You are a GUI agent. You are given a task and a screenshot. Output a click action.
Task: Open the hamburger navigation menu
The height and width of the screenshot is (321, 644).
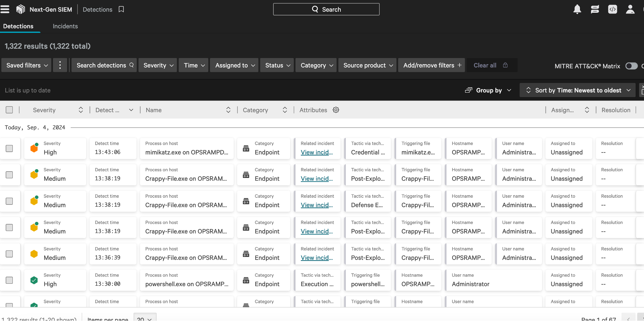(x=5, y=9)
